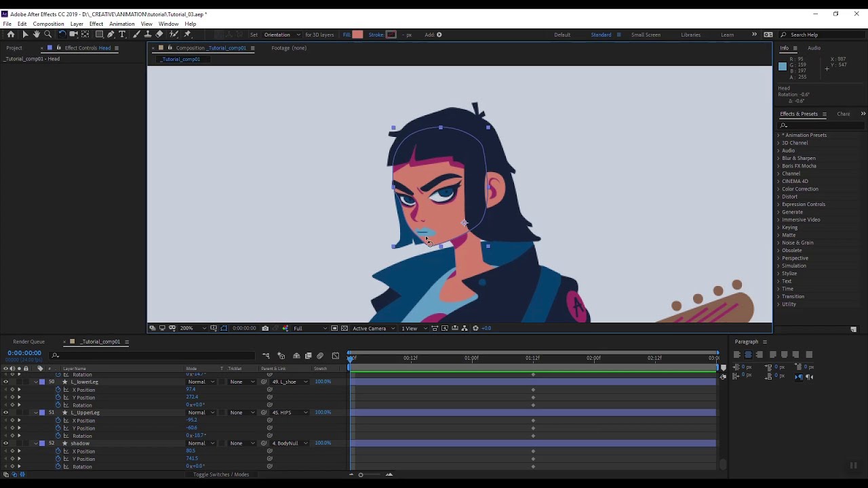This screenshot has width=868, height=488.
Task: Take a snapshot with camera icon
Action: click(x=265, y=328)
